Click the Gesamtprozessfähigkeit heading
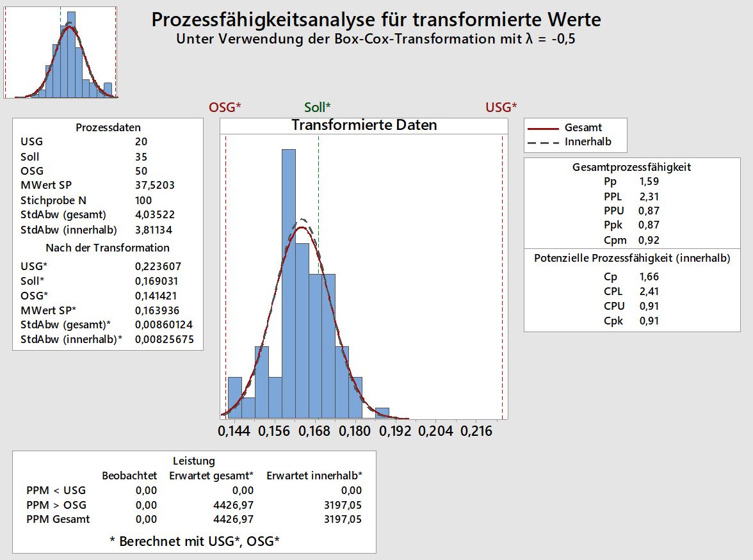This screenshot has height=560, width=753. click(x=631, y=168)
